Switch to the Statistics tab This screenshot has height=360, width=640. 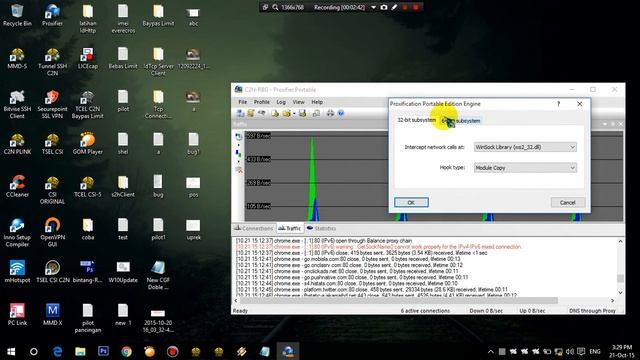tap(322, 228)
